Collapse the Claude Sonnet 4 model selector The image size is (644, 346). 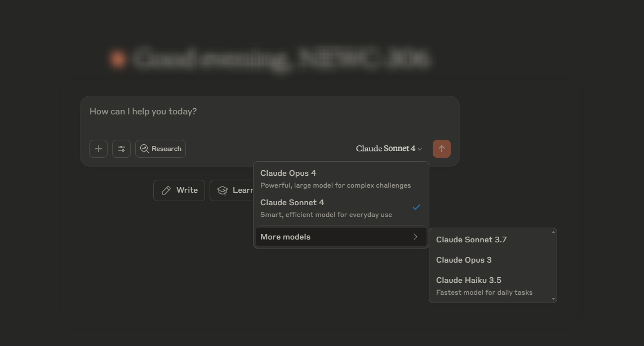(x=389, y=149)
